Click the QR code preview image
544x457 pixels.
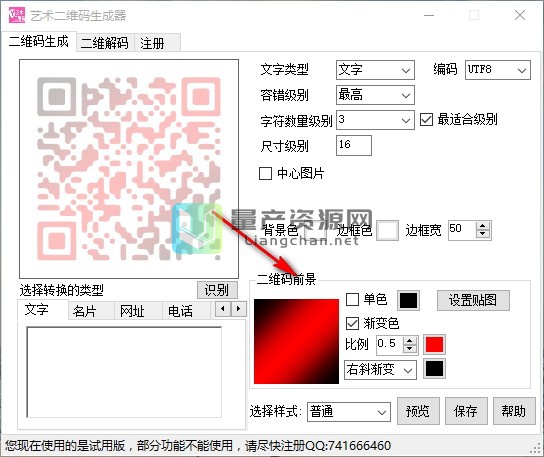click(129, 169)
